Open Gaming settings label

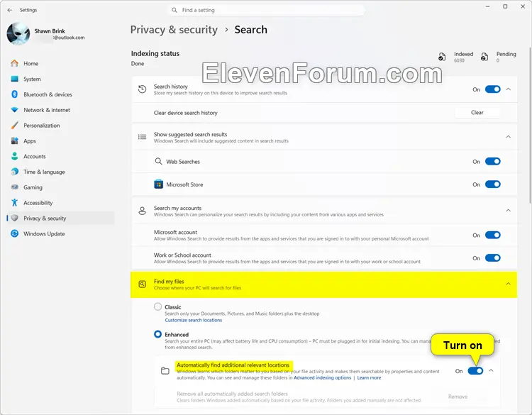click(x=33, y=187)
